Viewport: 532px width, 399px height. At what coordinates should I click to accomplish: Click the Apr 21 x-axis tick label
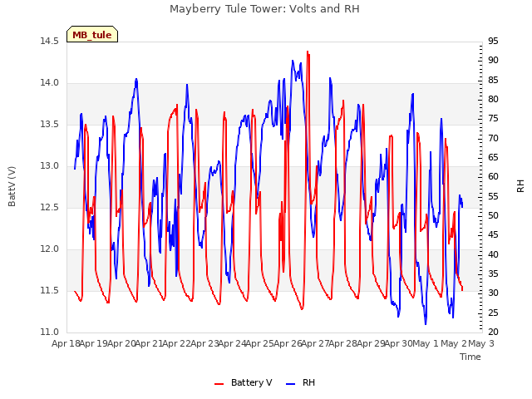pos(149,343)
